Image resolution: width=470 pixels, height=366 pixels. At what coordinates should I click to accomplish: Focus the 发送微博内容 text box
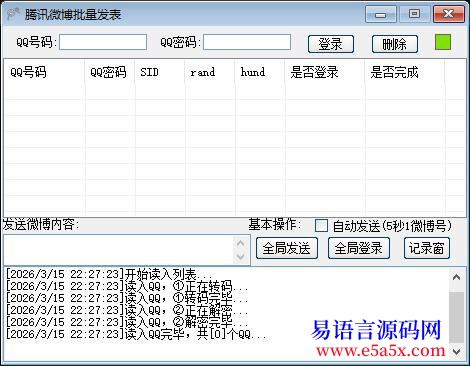click(x=118, y=250)
